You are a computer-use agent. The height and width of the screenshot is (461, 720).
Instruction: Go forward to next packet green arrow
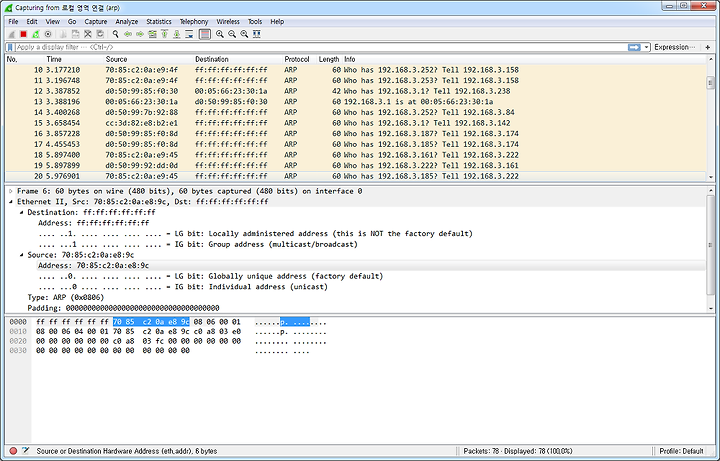(140, 34)
